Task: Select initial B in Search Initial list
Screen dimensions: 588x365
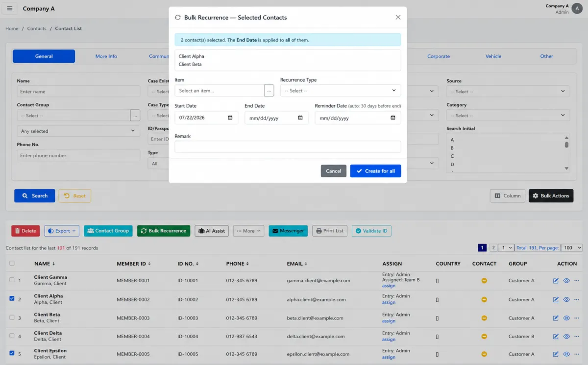Action: click(x=452, y=148)
